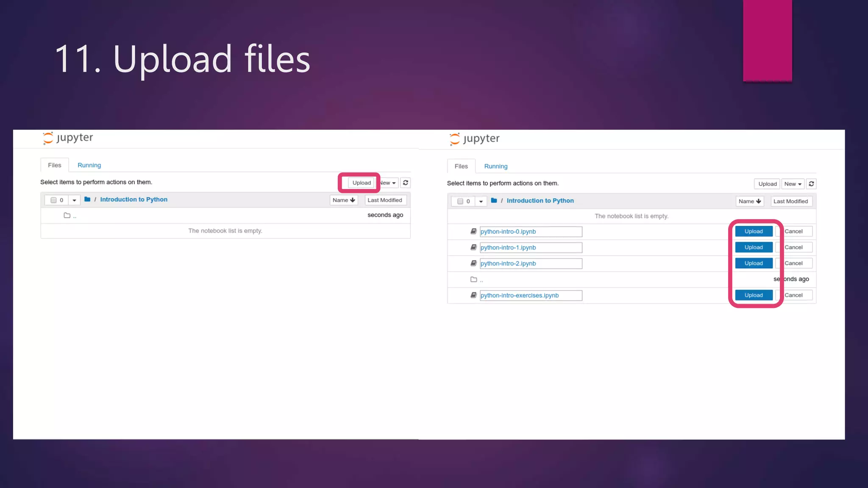
Task: Click the notebook icon beside python-intro-exercises.ipynb
Action: pyautogui.click(x=473, y=295)
